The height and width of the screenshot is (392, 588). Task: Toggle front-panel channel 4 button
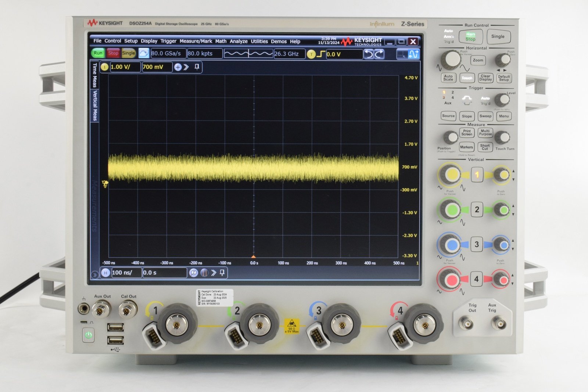[x=477, y=279]
